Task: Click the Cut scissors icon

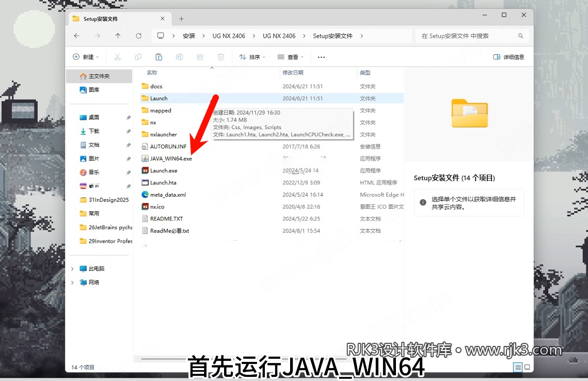Action: [x=117, y=57]
